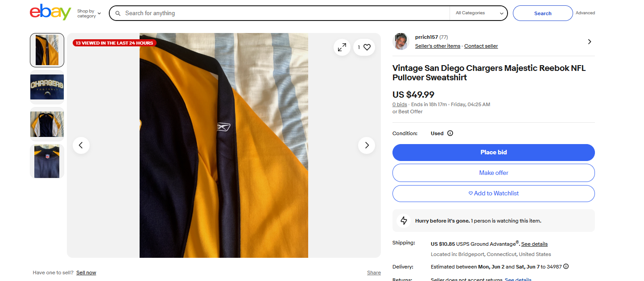Image resolution: width=644 pixels, height=281 pixels.
Task: Click the condition info icon
Action: (450, 133)
